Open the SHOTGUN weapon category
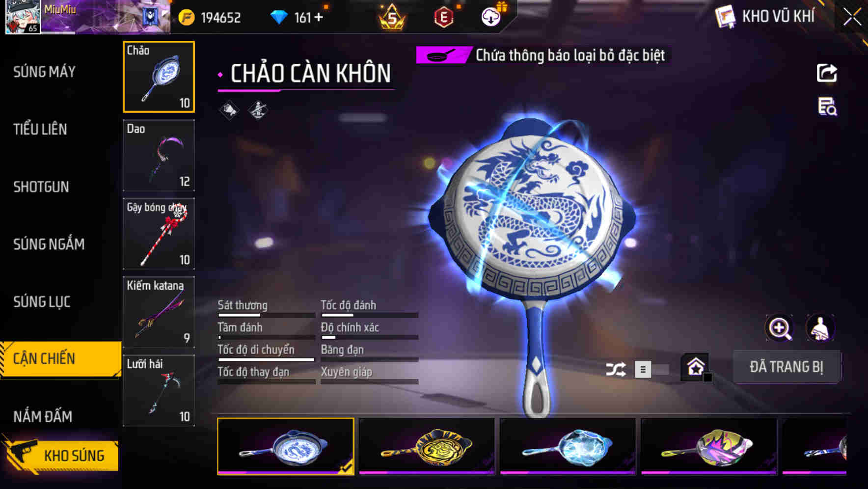The width and height of the screenshot is (868, 489). [x=41, y=187]
